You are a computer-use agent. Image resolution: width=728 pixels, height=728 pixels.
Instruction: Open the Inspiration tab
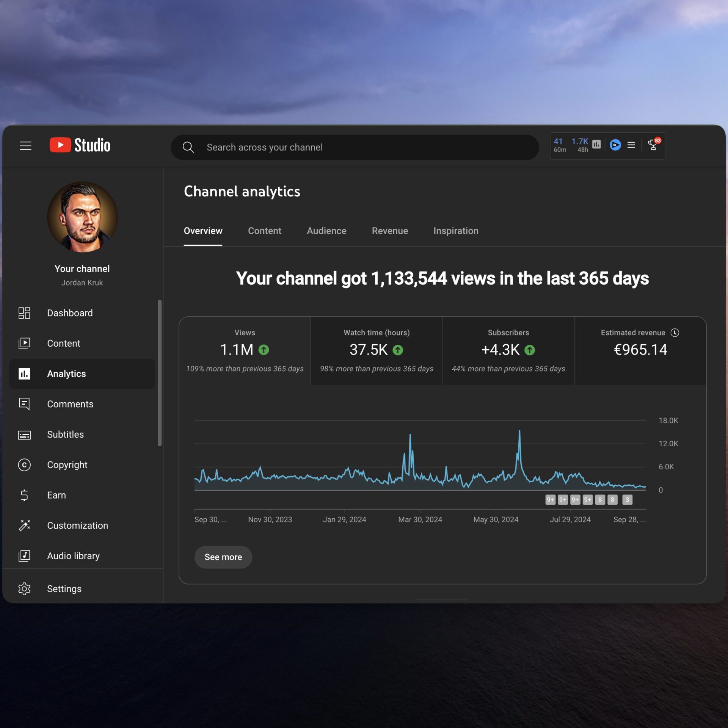click(456, 231)
